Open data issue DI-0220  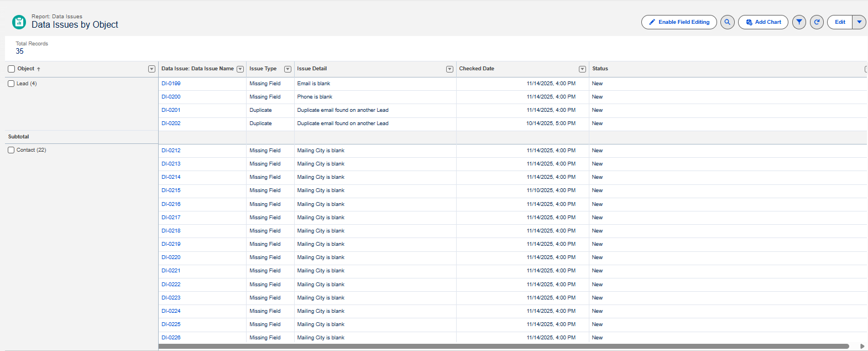(x=171, y=257)
